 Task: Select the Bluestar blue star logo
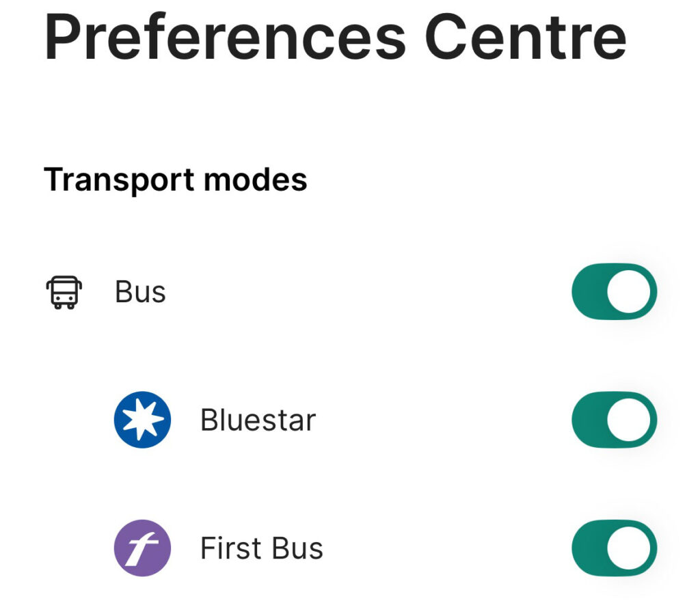pos(142,420)
